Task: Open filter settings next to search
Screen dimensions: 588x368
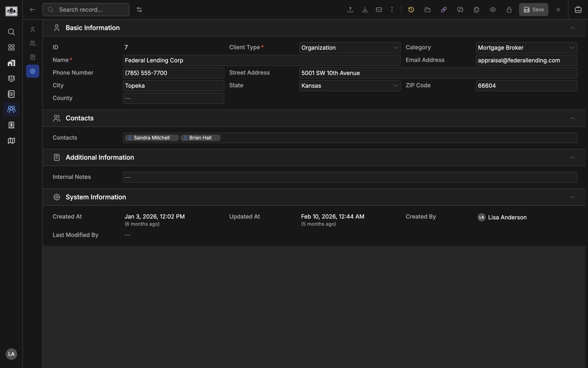Action: click(139, 10)
